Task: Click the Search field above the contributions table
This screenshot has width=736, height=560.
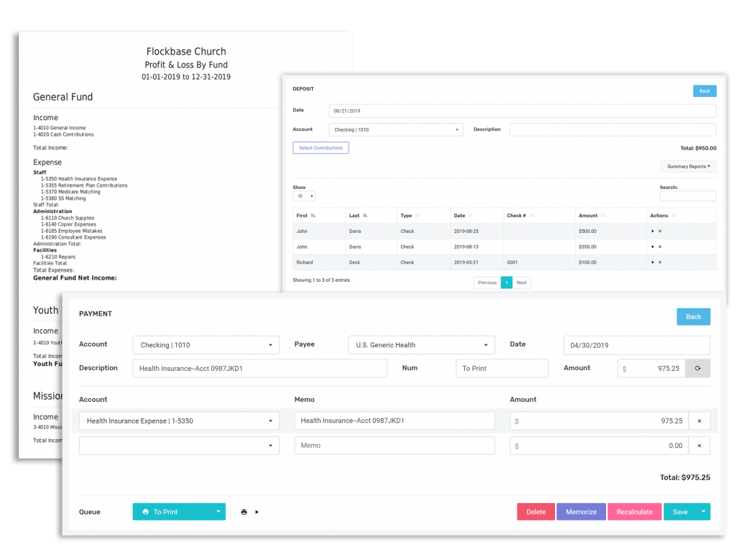Action: click(688, 196)
